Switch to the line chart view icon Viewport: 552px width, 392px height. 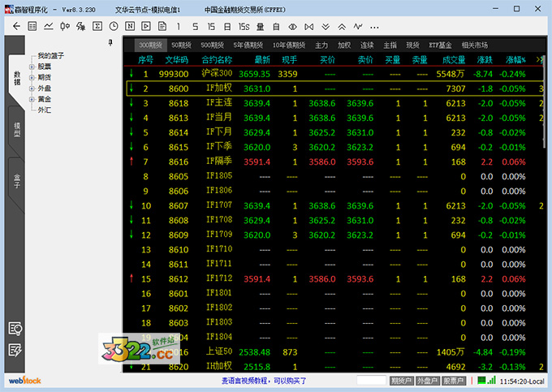48,27
